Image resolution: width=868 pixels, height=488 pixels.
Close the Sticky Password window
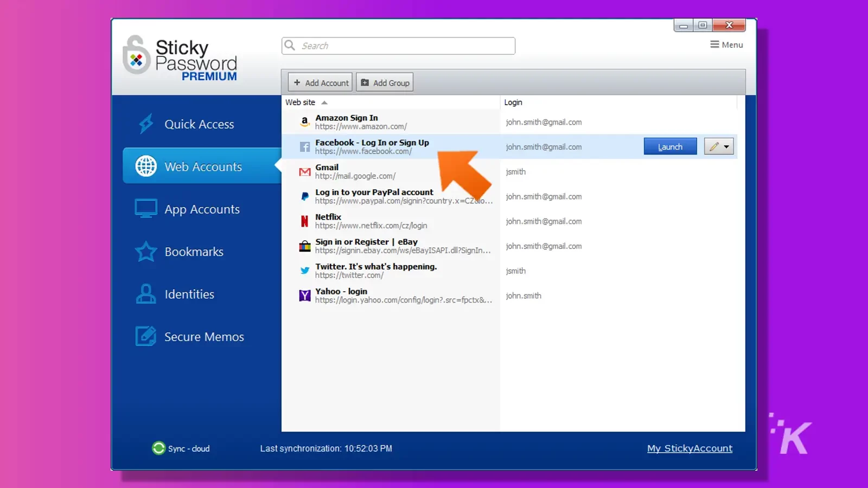tap(729, 25)
